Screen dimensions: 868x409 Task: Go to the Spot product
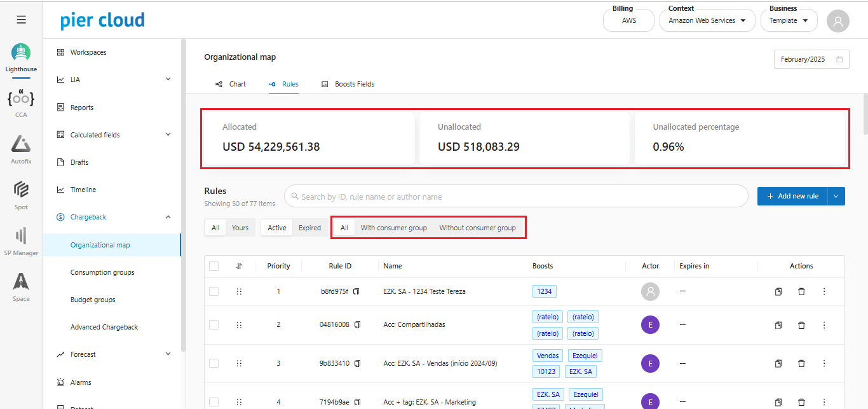tap(21, 196)
